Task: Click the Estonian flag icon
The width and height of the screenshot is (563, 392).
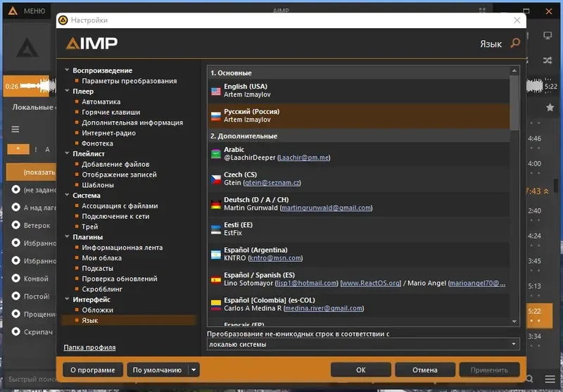Action: [216, 229]
